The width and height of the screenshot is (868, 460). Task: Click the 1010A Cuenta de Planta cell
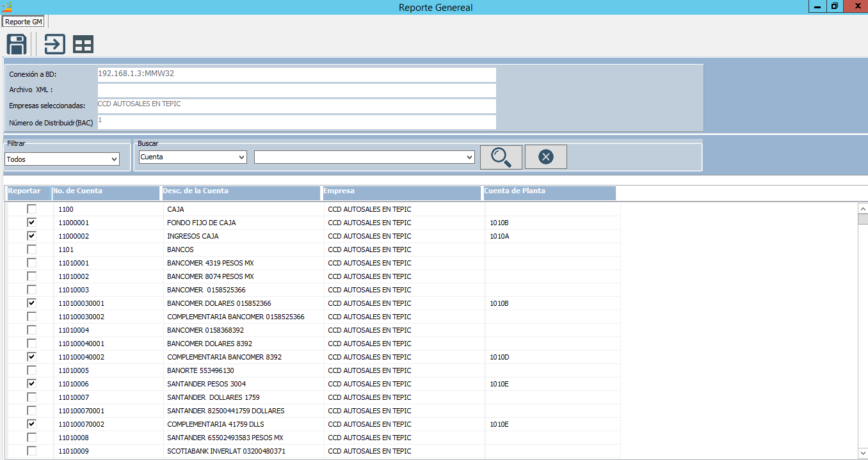click(552, 236)
